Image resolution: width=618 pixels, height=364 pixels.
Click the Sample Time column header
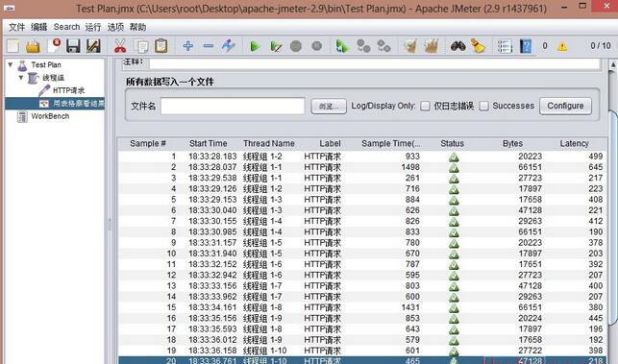(x=390, y=143)
